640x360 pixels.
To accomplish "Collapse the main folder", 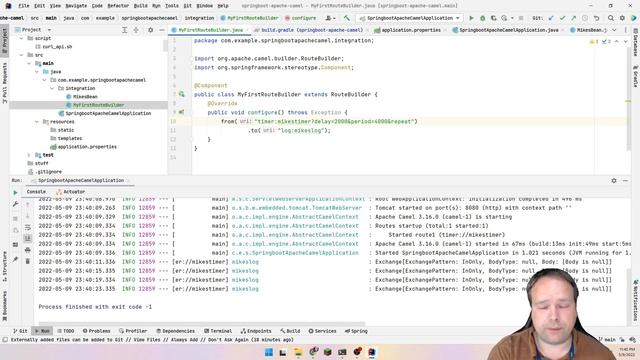I will pos(29,63).
